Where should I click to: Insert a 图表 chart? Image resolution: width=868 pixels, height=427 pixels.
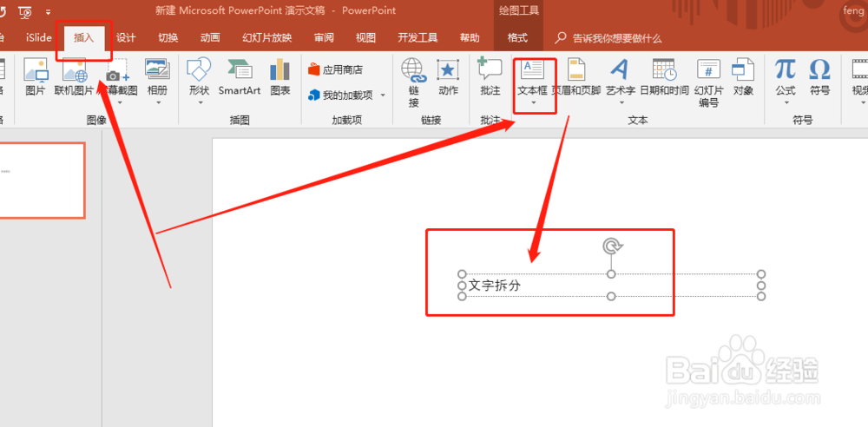280,77
